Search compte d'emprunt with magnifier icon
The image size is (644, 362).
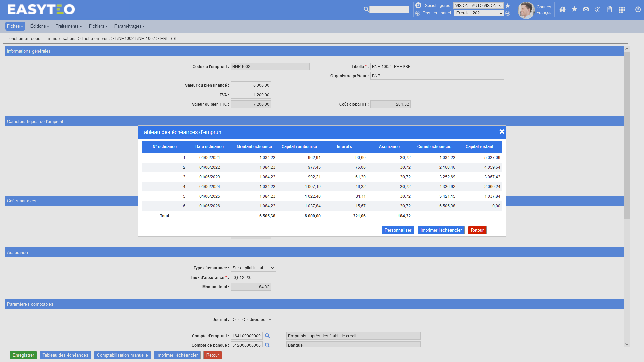(x=267, y=336)
